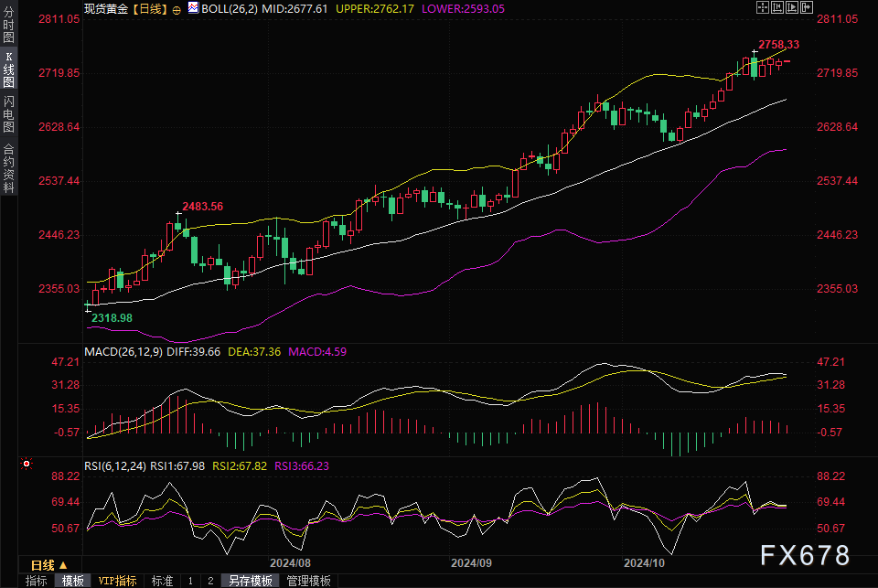
Task: Click the 指标 tab at bottom
Action: 36,581
